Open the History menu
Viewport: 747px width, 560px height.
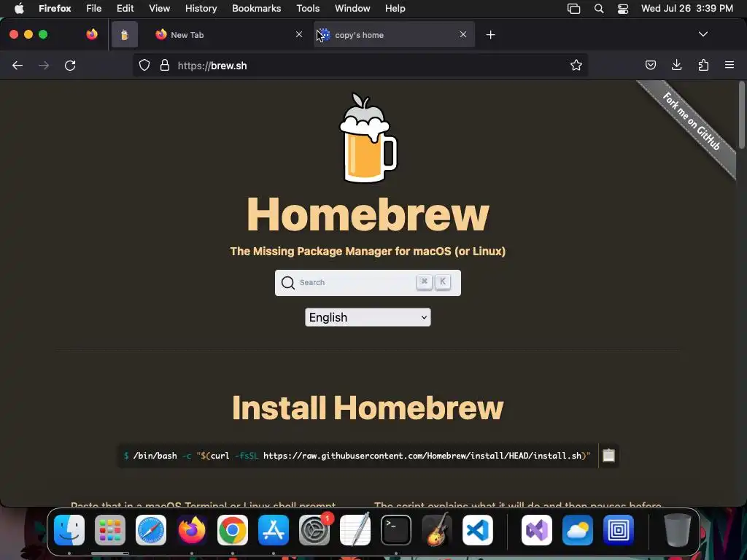click(x=201, y=9)
